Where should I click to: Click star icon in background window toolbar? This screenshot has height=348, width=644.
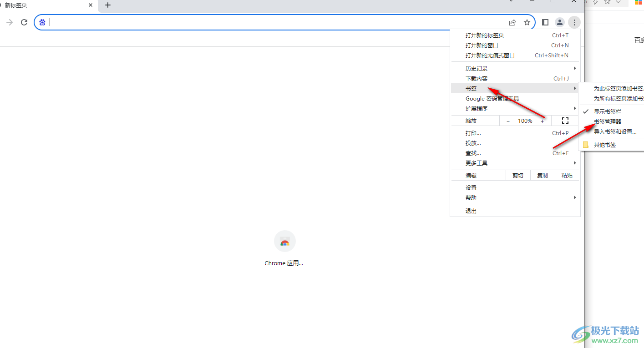[607, 2]
